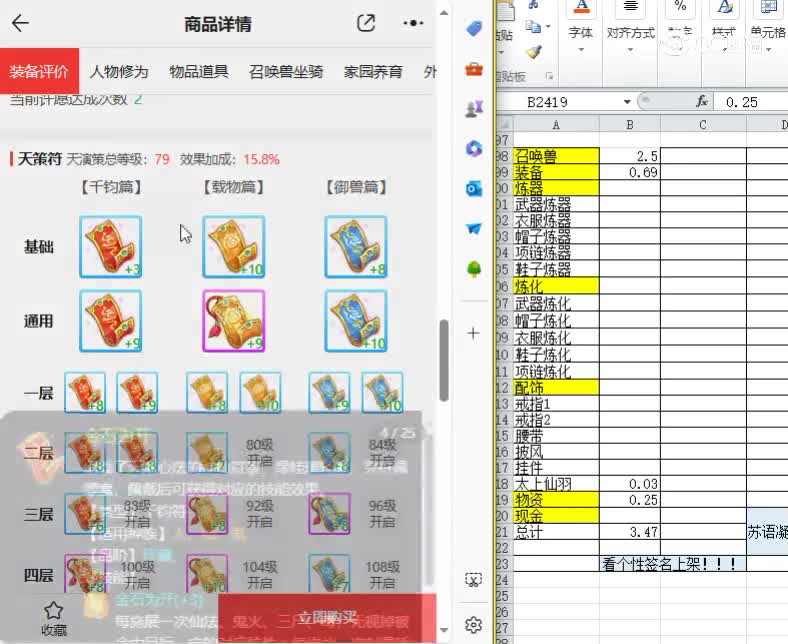The image size is (788, 644).
Task: Click the first 一层 red talisman +8
Action: (85, 393)
